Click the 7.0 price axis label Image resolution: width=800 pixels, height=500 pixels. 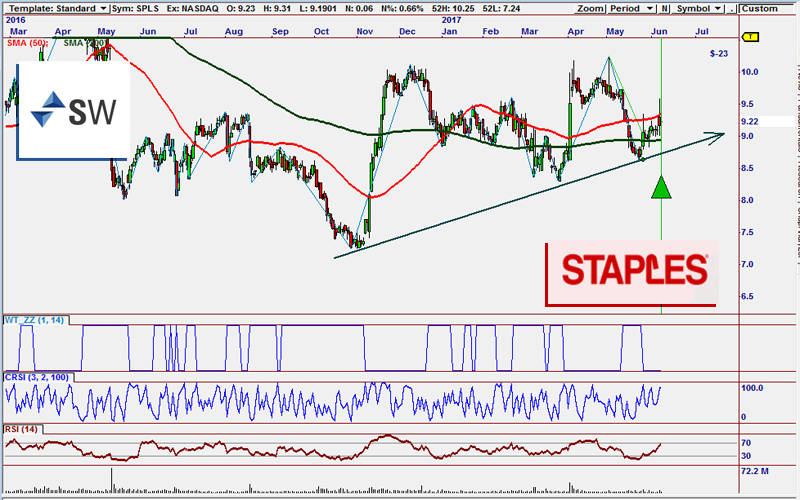[747, 264]
